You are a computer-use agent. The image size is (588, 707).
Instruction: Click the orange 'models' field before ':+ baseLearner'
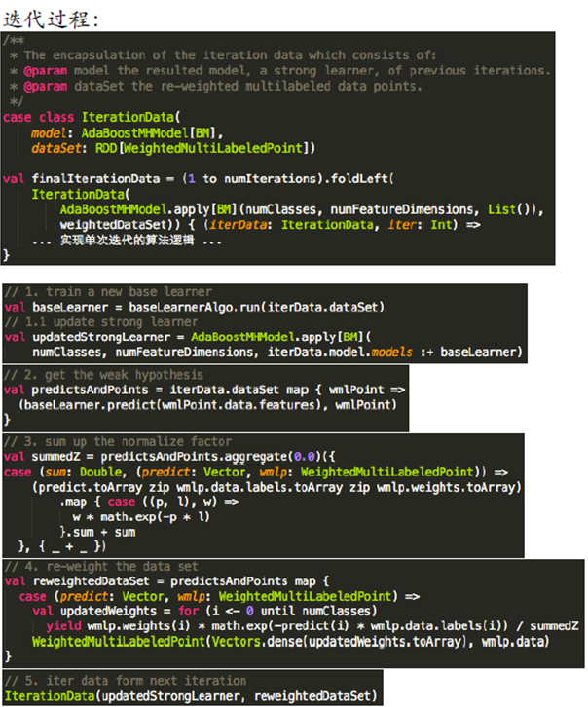click(x=391, y=353)
